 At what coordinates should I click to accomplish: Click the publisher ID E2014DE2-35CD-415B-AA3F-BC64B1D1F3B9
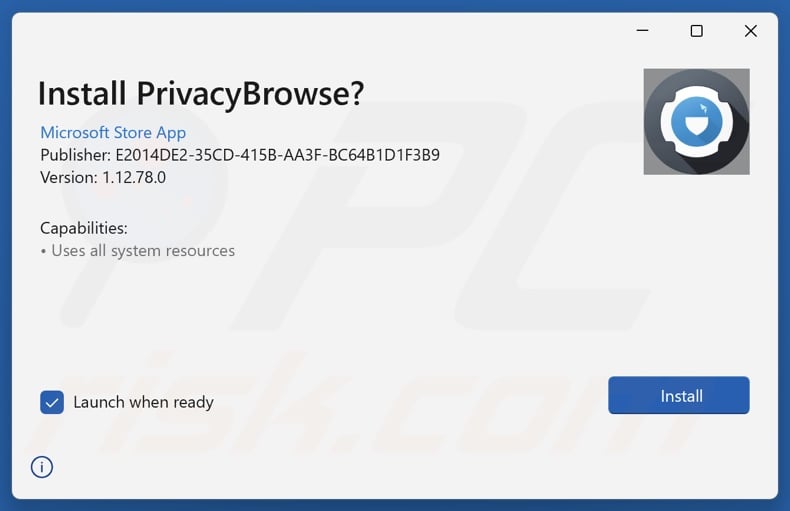point(278,155)
